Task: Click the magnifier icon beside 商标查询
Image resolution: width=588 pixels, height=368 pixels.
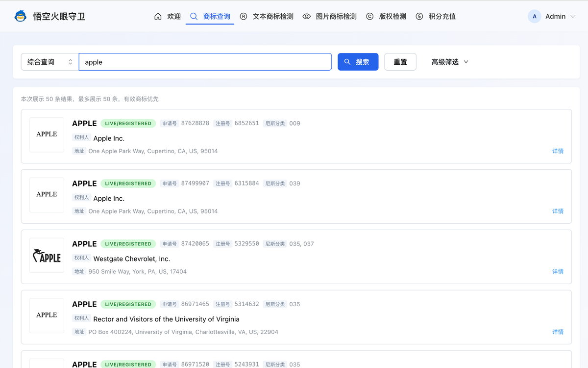Action: pyautogui.click(x=194, y=16)
